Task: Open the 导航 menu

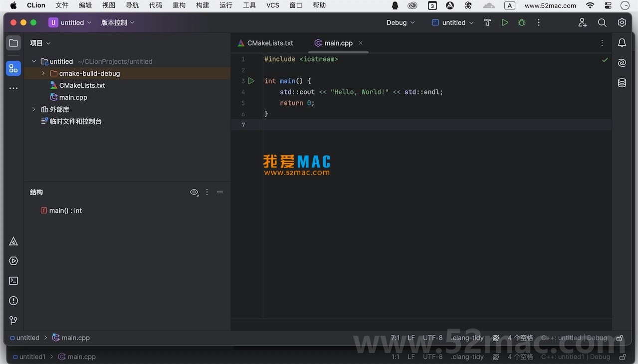Action: click(x=132, y=5)
